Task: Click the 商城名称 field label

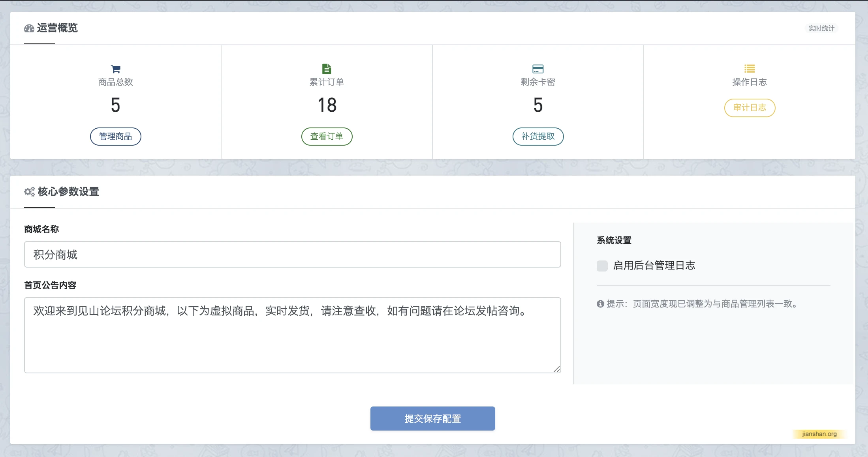Action: [41, 229]
